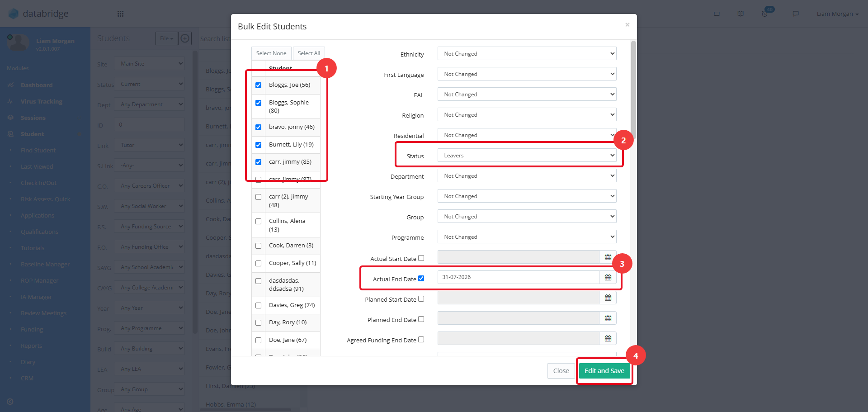Check carr (2), jimmy (48) checkbox
Viewport: 868px width, 412px height.
click(258, 197)
